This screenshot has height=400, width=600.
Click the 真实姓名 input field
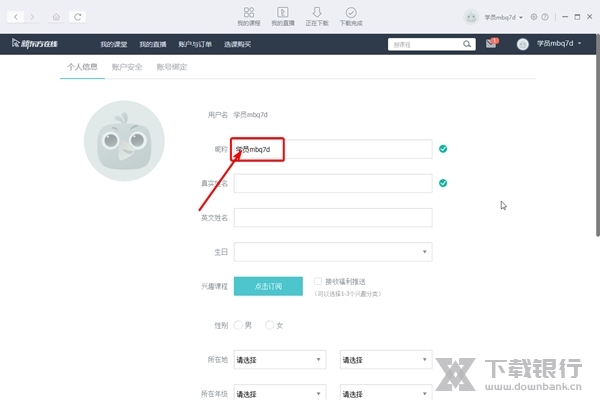333,183
